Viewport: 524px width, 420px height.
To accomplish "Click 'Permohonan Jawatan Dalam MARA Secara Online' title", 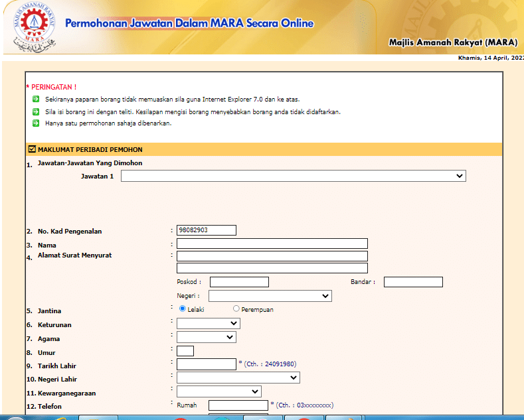I will click(x=189, y=23).
